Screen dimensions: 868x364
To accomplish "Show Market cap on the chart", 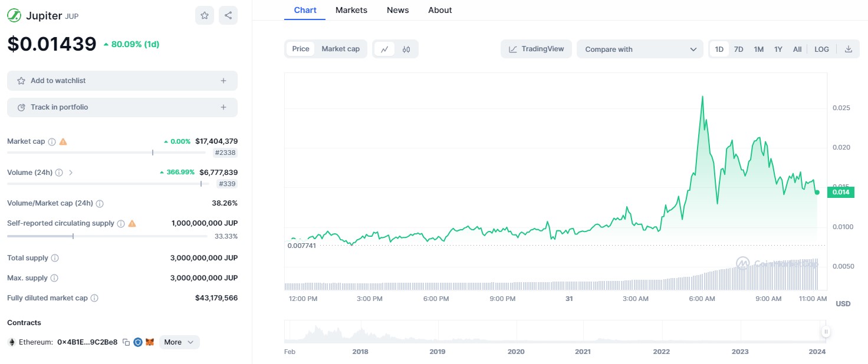I will coord(340,49).
